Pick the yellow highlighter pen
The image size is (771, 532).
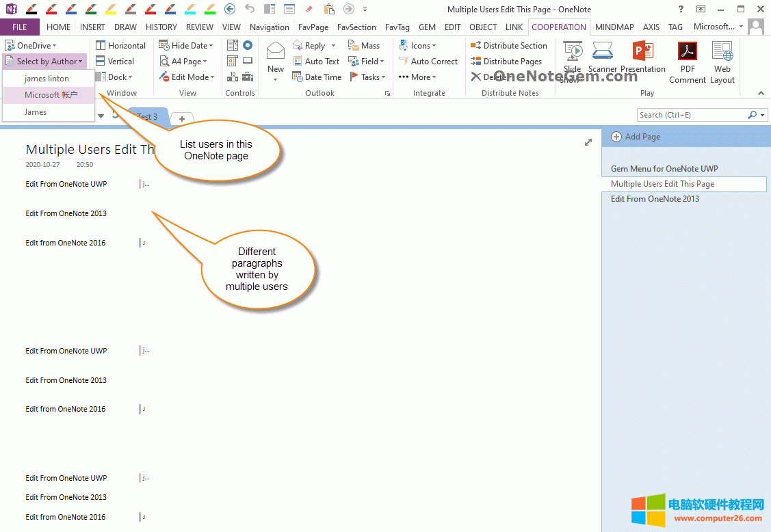tap(110, 9)
